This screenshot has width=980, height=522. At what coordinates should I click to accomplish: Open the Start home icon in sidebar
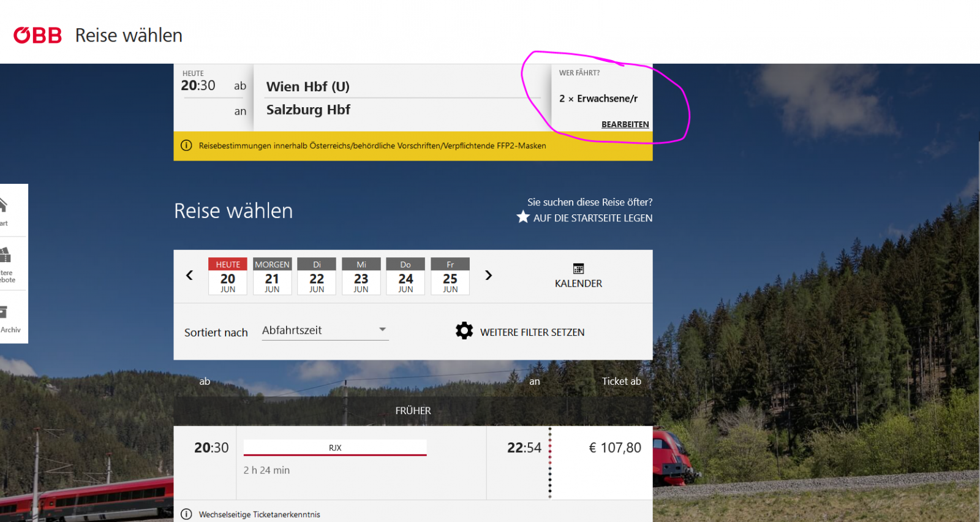[4, 206]
